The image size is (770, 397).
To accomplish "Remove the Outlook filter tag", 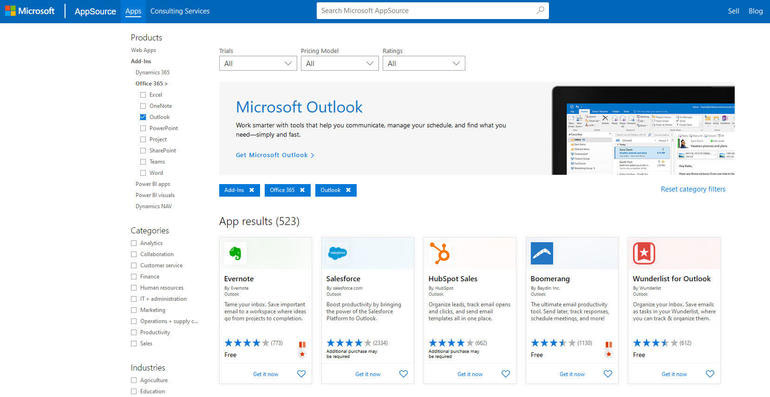I will (348, 190).
